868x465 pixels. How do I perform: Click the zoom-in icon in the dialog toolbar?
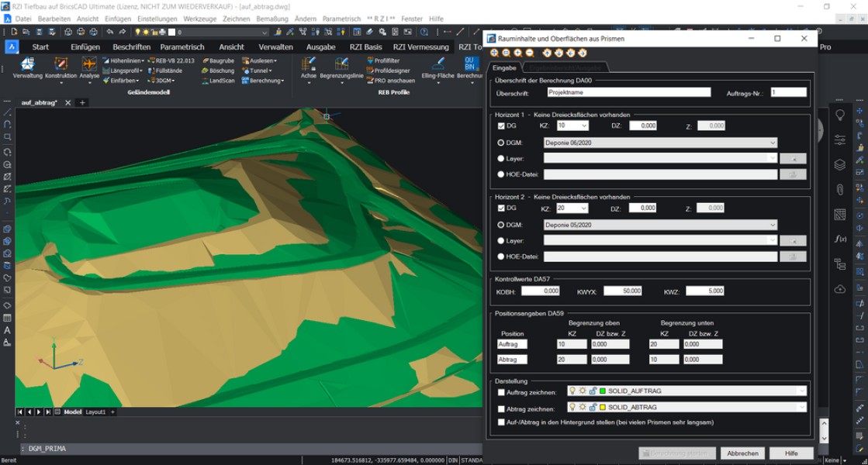pyautogui.click(x=518, y=54)
